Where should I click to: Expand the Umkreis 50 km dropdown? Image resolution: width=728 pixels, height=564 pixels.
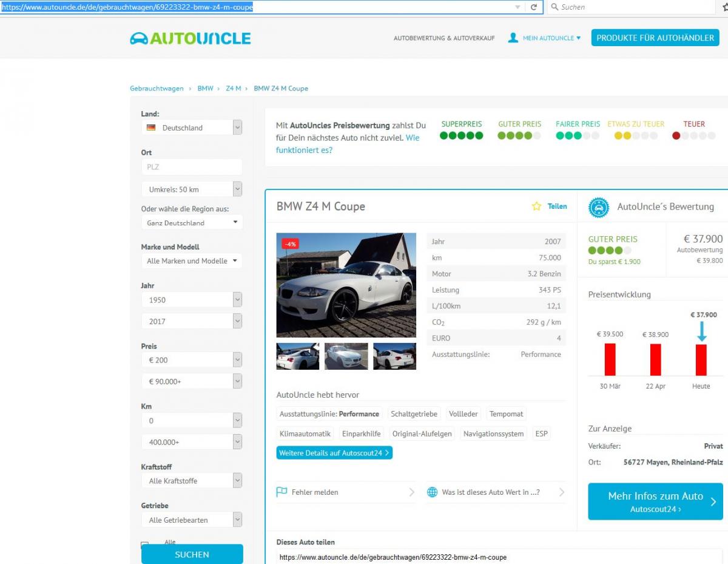(x=192, y=189)
